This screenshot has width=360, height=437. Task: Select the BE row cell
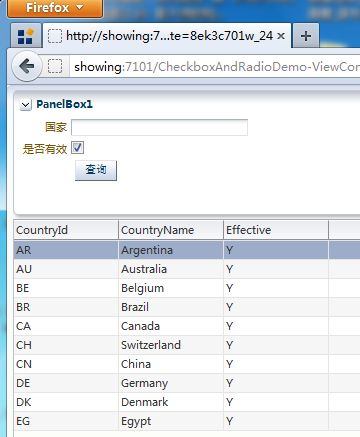click(66, 288)
